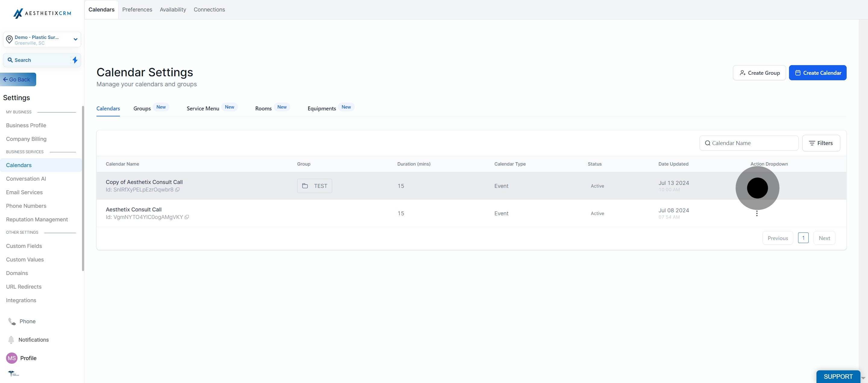
Task: Click the lightning bolt quick actions icon
Action: pos(75,60)
